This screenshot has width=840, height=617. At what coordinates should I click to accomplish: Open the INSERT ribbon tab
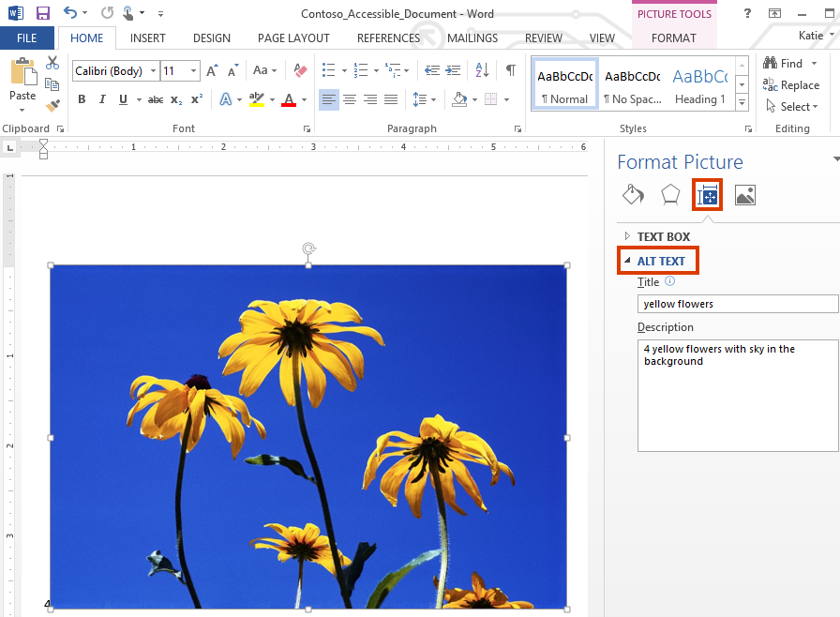pos(148,38)
